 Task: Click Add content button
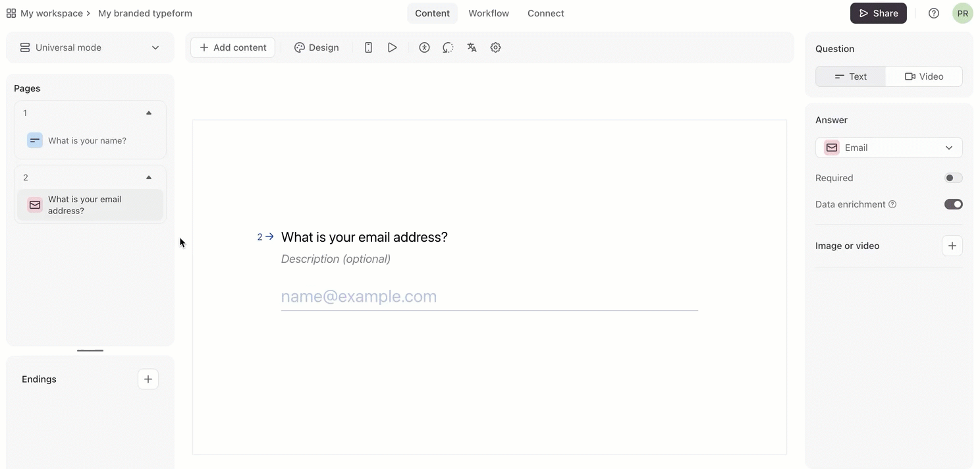(233, 47)
